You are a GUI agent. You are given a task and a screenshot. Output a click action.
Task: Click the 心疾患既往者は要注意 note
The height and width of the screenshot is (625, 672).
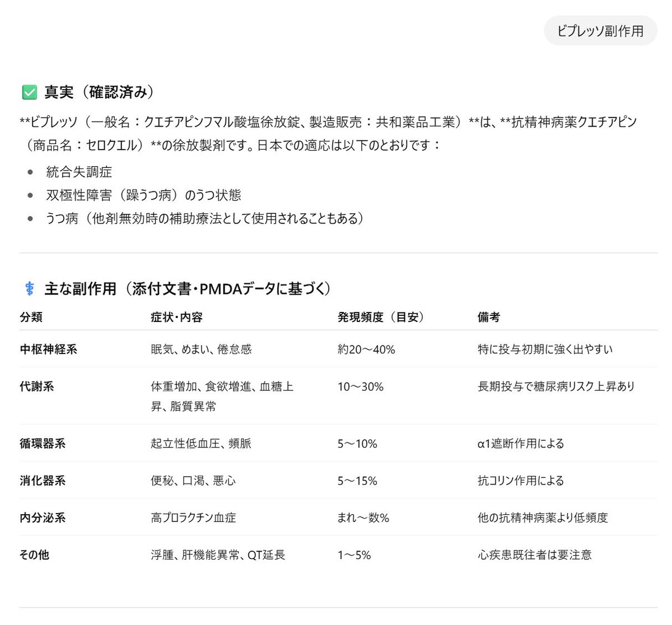(x=534, y=554)
